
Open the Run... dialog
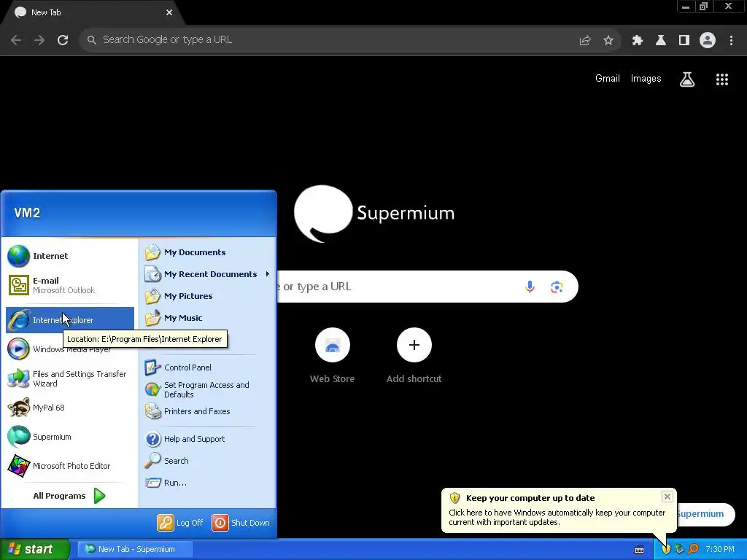[x=207, y=483]
